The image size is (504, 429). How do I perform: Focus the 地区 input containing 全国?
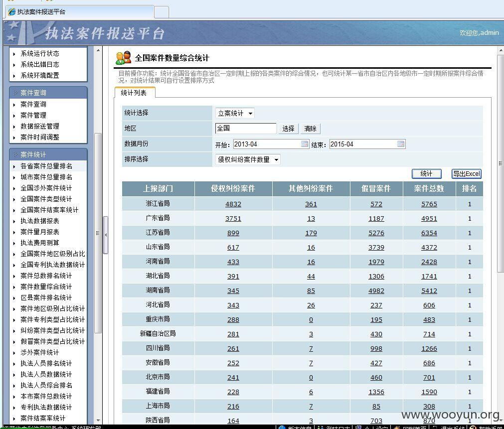coord(246,128)
